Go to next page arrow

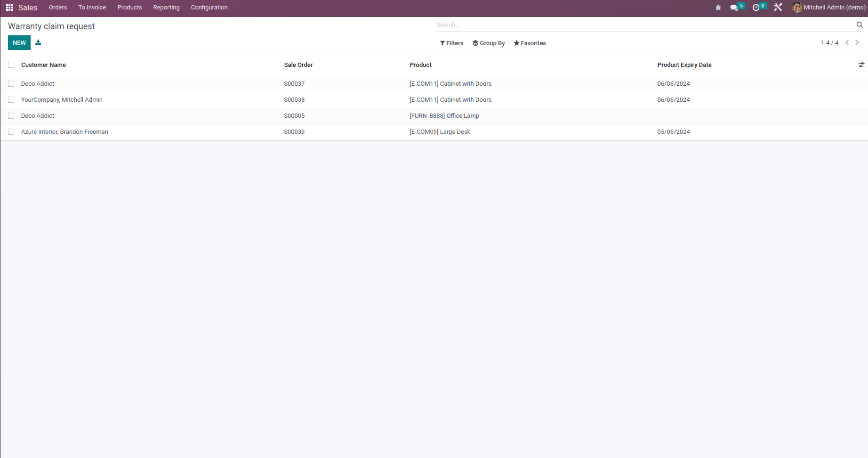857,42
